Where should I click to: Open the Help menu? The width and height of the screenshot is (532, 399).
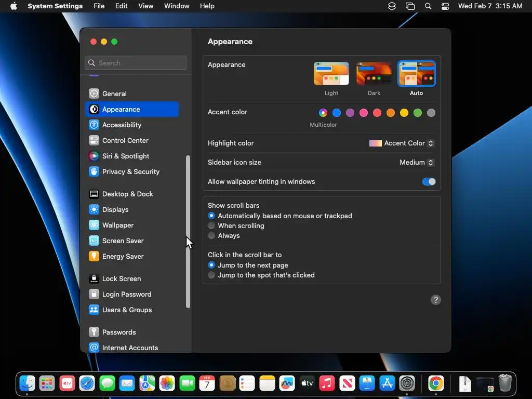(207, 6)
